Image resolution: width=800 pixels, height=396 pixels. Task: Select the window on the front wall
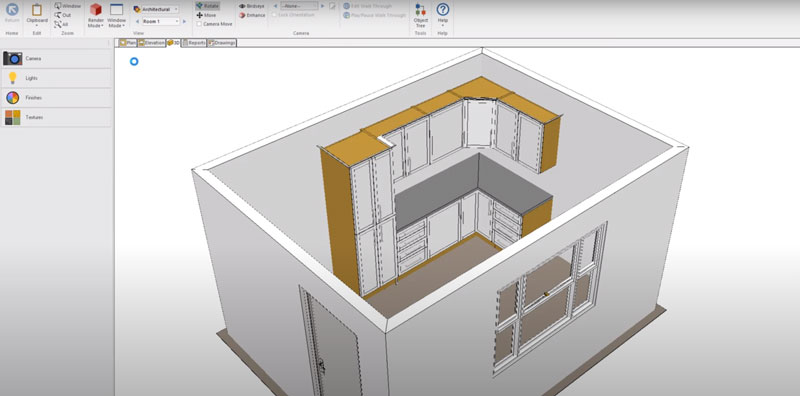(550, 299)
